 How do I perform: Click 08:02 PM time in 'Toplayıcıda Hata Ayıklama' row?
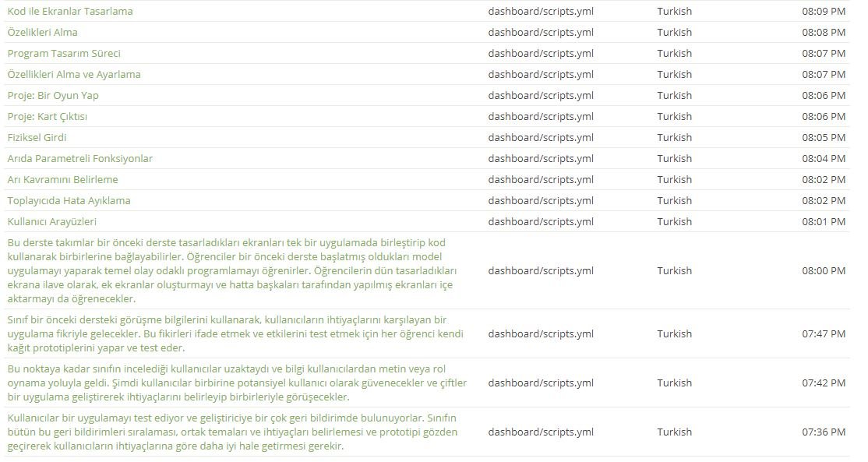pos(824,200)
